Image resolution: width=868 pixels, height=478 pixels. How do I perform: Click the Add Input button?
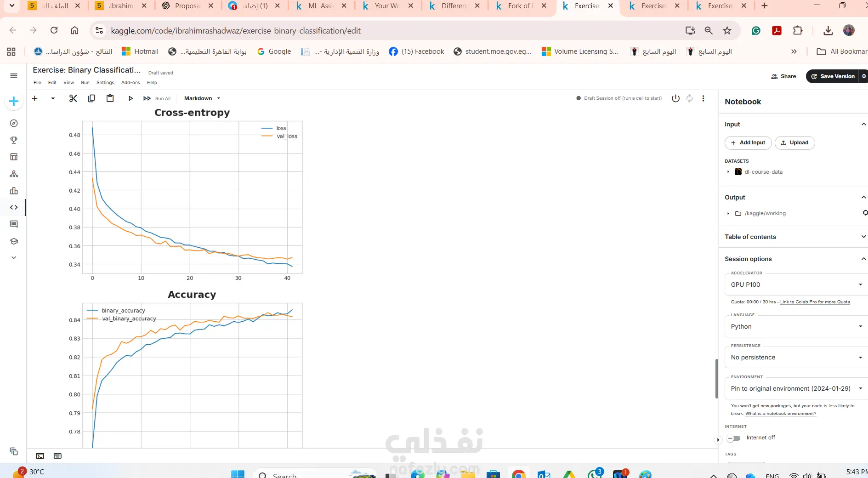click(x=748, y=142)
